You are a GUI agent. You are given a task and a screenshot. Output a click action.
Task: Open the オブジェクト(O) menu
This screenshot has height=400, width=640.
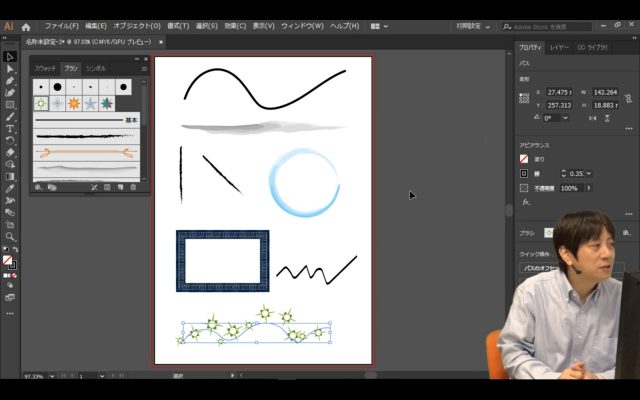[x=137, y=26]
